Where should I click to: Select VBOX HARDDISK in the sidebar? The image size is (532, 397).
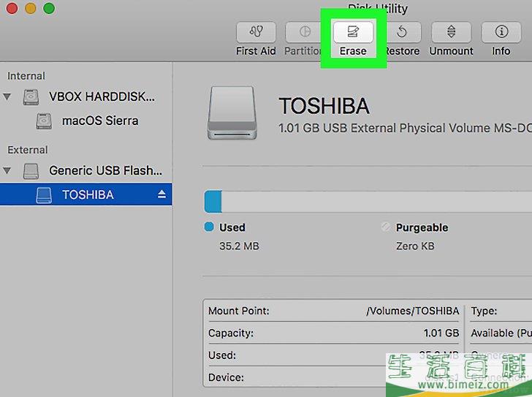click(85, 97)
